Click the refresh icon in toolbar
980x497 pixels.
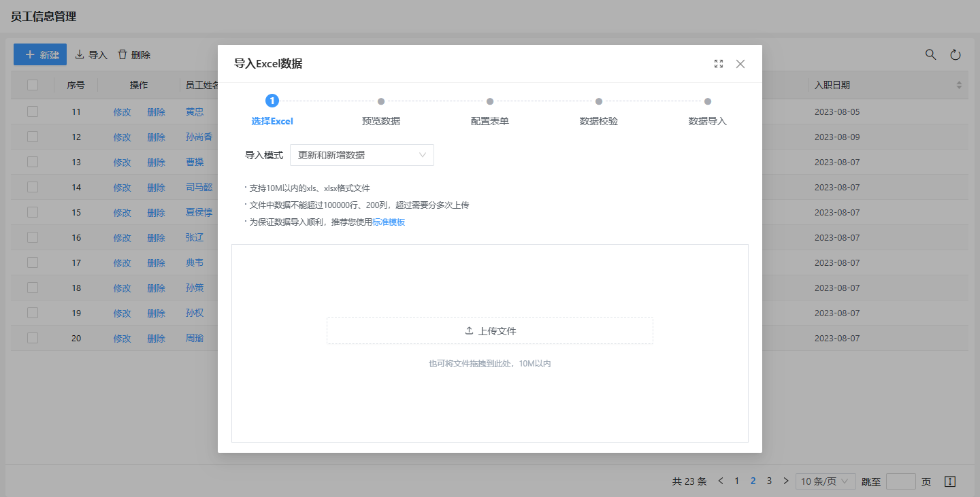(955, 55)
